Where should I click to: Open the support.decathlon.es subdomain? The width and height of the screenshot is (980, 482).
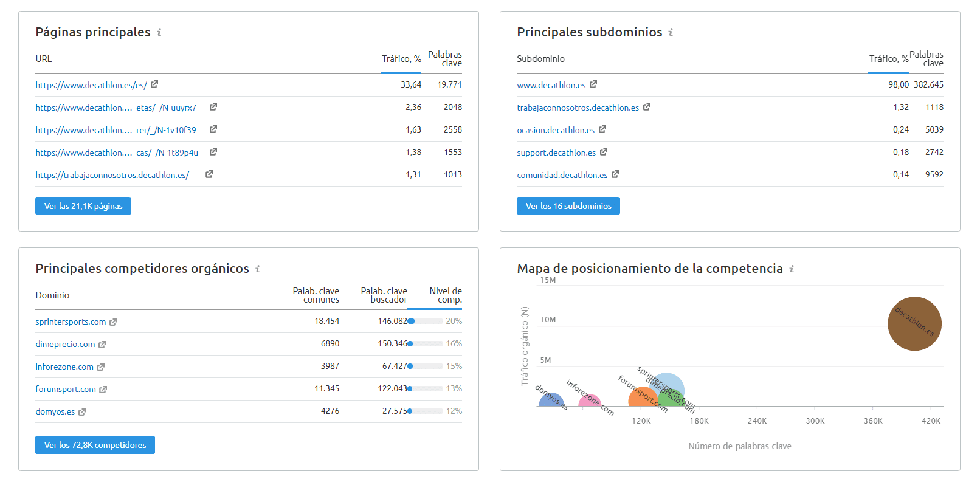pyautogui.click(x=556, y=153)
